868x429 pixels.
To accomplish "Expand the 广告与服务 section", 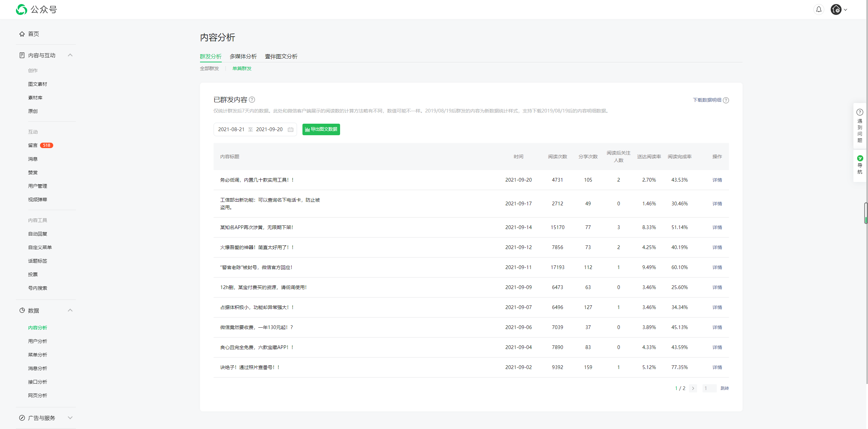I will (x=70, y=418).
